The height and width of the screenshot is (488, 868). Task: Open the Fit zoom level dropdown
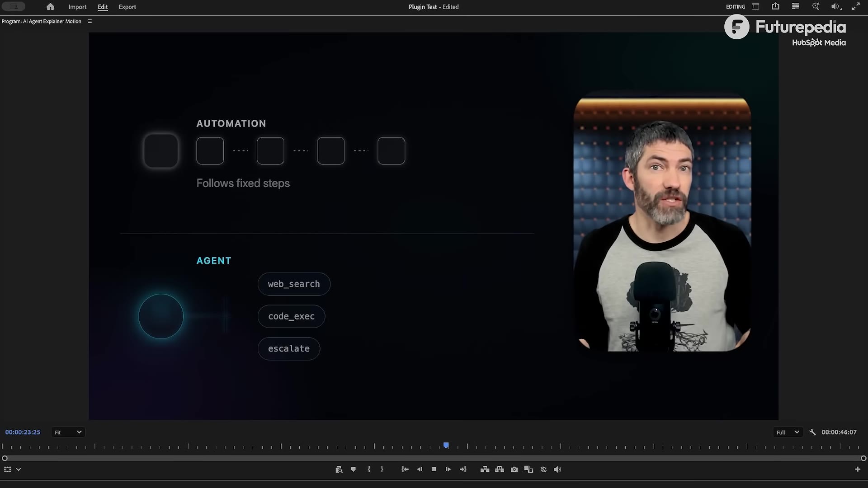[68, 432]
